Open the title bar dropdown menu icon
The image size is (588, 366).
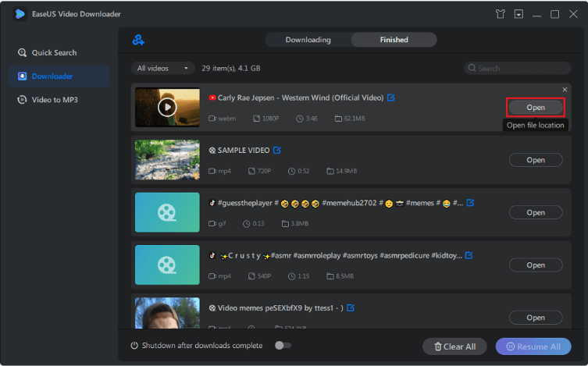coord(519,14)
